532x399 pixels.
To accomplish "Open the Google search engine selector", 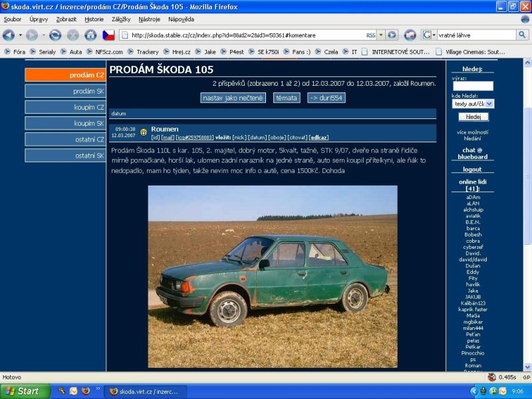I will [429, 35].
